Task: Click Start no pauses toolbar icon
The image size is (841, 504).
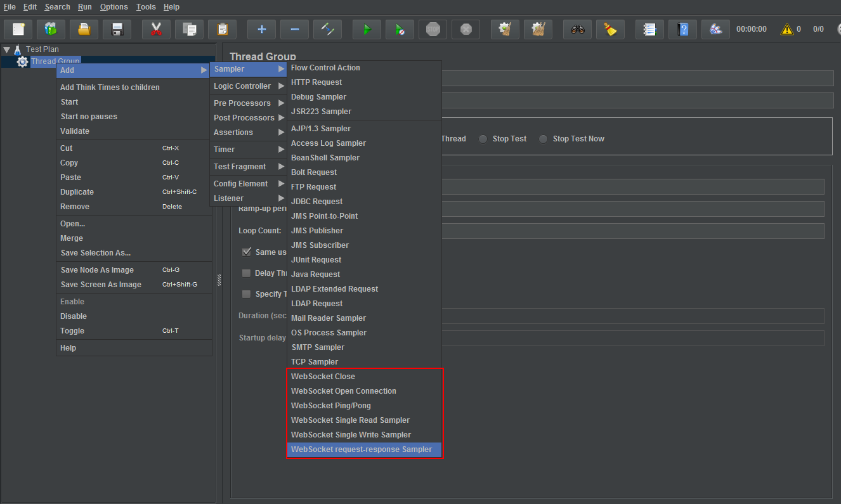Action: click(x=400, y=29)
